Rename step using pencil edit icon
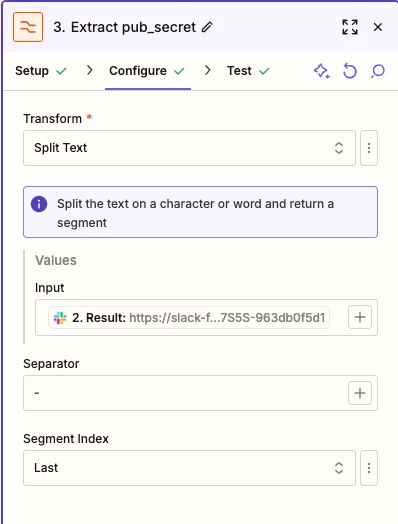This screenshot has width=398, height=524. 207,27
